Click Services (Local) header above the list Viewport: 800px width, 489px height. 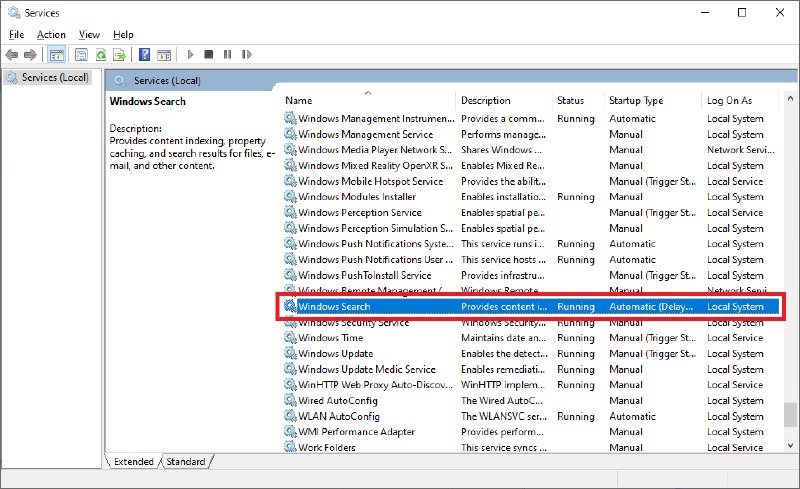(167, 81)
